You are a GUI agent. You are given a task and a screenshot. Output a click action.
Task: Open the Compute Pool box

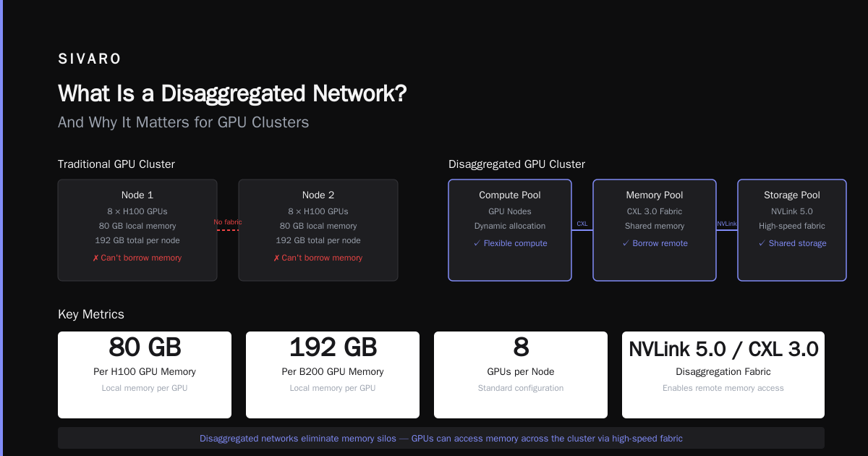[510, 230]
